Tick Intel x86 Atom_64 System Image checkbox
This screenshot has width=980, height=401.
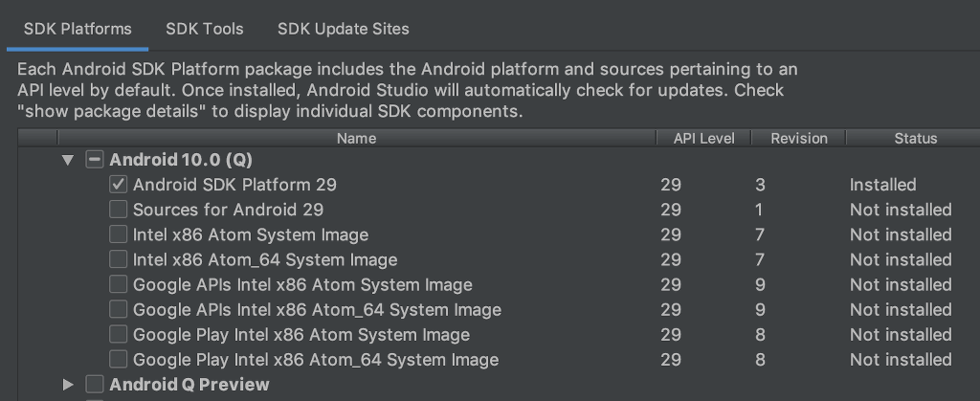pos(119,259)
